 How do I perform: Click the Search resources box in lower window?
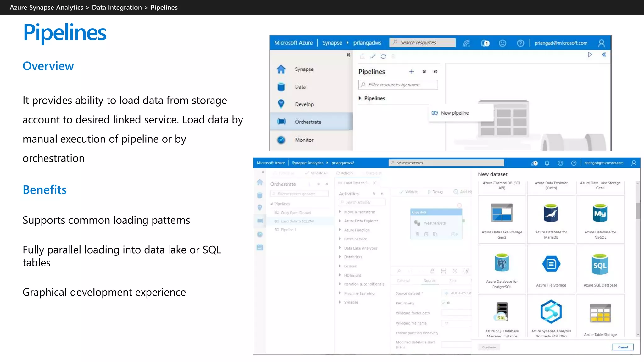(x=447, y=163)
